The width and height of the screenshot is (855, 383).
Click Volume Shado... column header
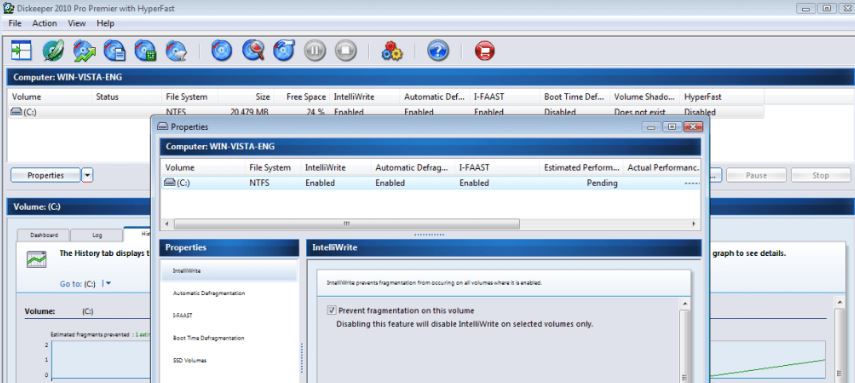pos(645,97)
